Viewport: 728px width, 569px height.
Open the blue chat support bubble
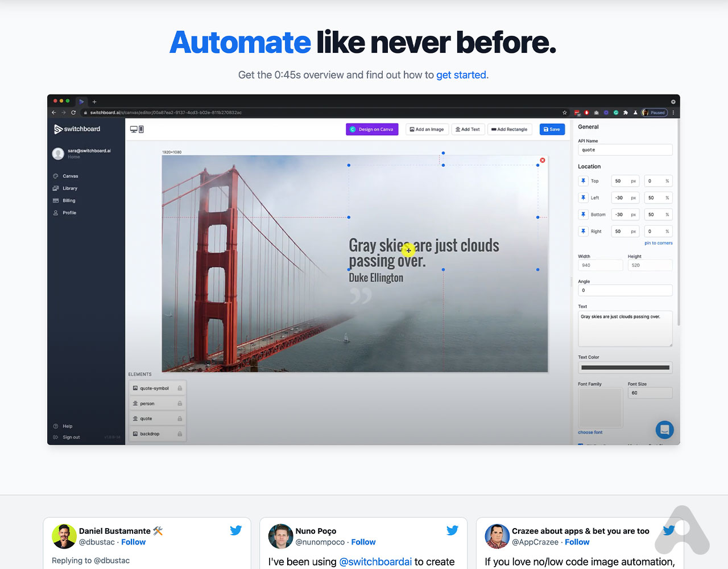coord(664,430)
